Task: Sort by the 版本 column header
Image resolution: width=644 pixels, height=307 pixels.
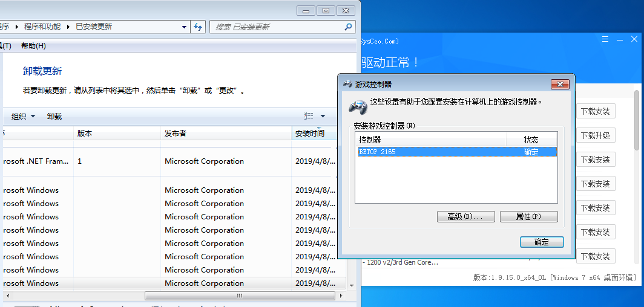Action: 117,133
